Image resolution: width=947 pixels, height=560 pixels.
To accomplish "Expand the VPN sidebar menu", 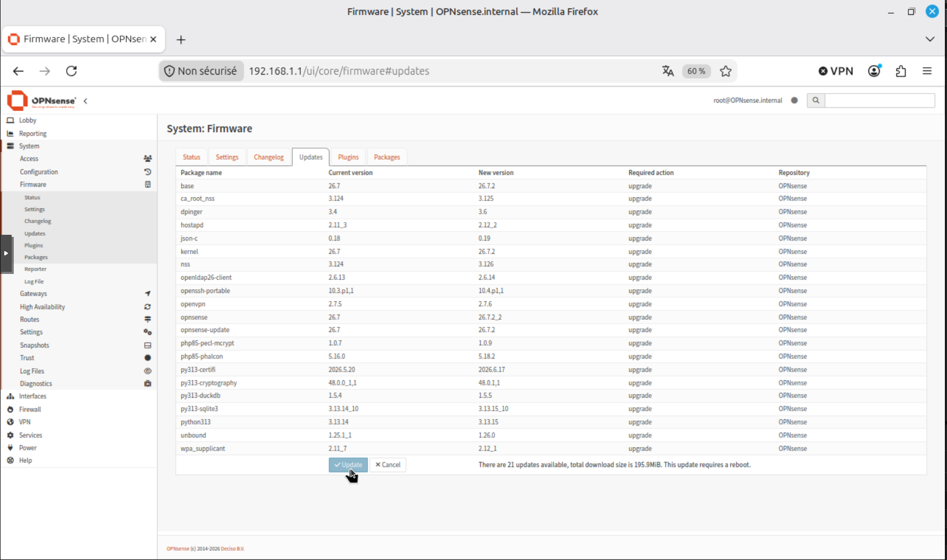I will pos(25,423).
